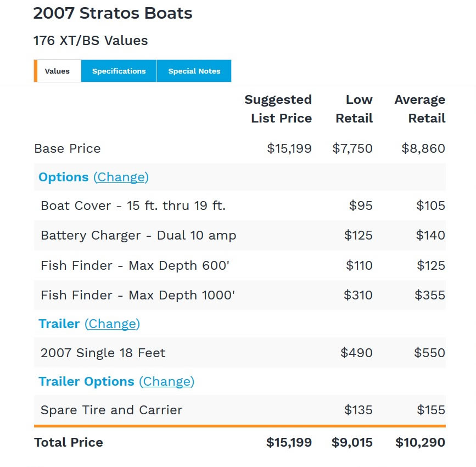
Task: Click the Base Price average retail $8,860
Action: 423,148
